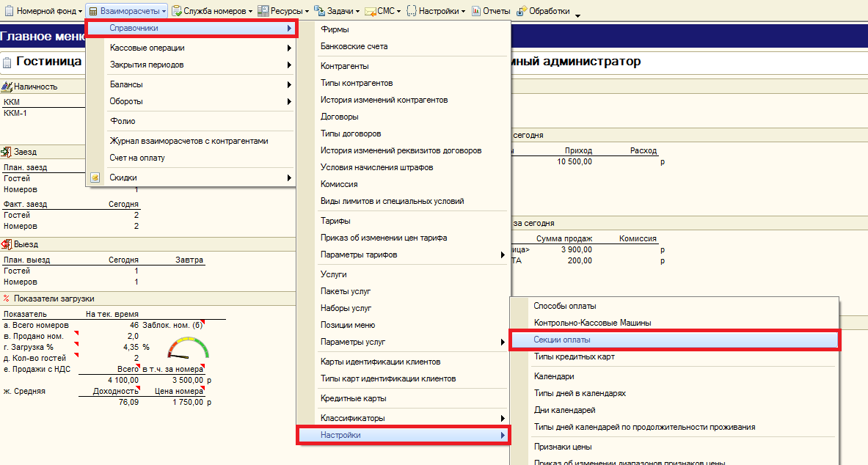This screenshot has height=465, width=868.
Task: Click the Гостиница document icon
Action: click(8, 62)
